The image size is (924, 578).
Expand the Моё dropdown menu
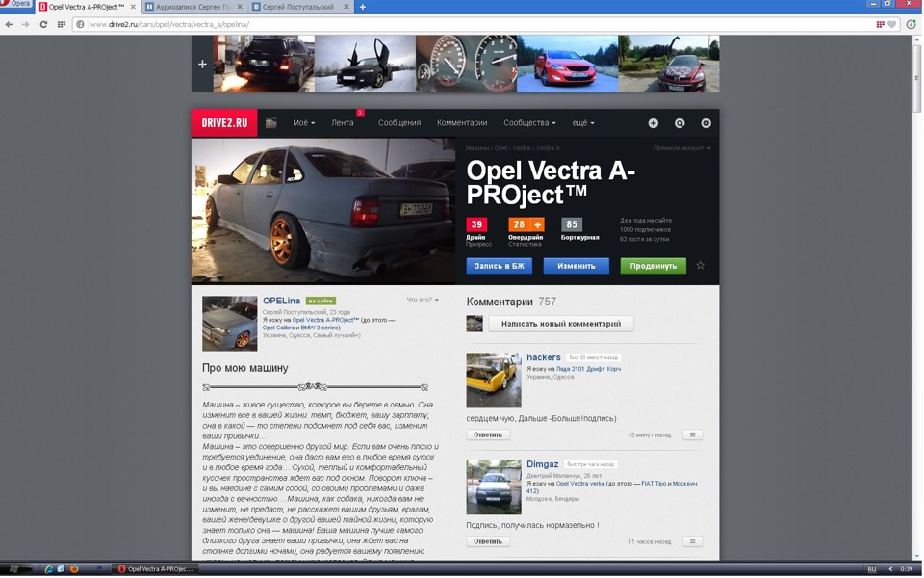(303, 122)
